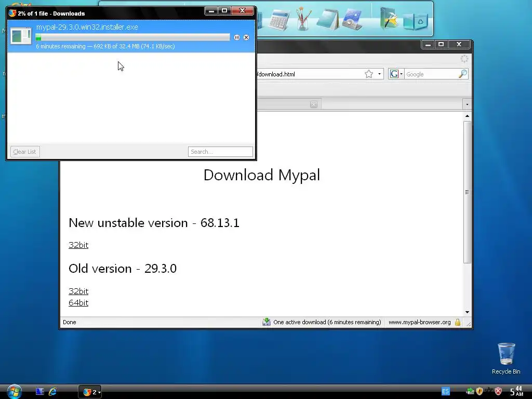The image size is (532, 399).
Task: Open the keyboard-panel icon in the dock
Action: [352, 19]
